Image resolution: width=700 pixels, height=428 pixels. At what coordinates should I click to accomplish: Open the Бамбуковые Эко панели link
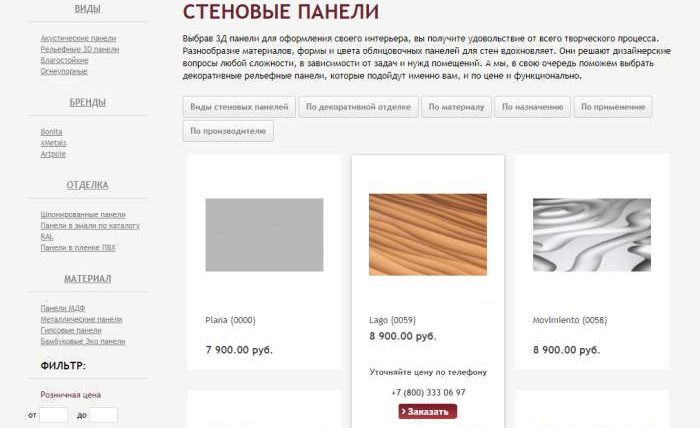83,341
